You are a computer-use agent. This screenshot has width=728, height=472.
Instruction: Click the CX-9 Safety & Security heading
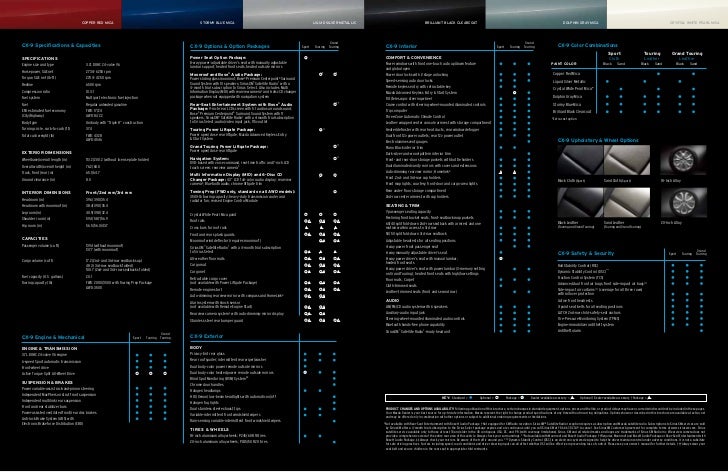coord(585,253)
